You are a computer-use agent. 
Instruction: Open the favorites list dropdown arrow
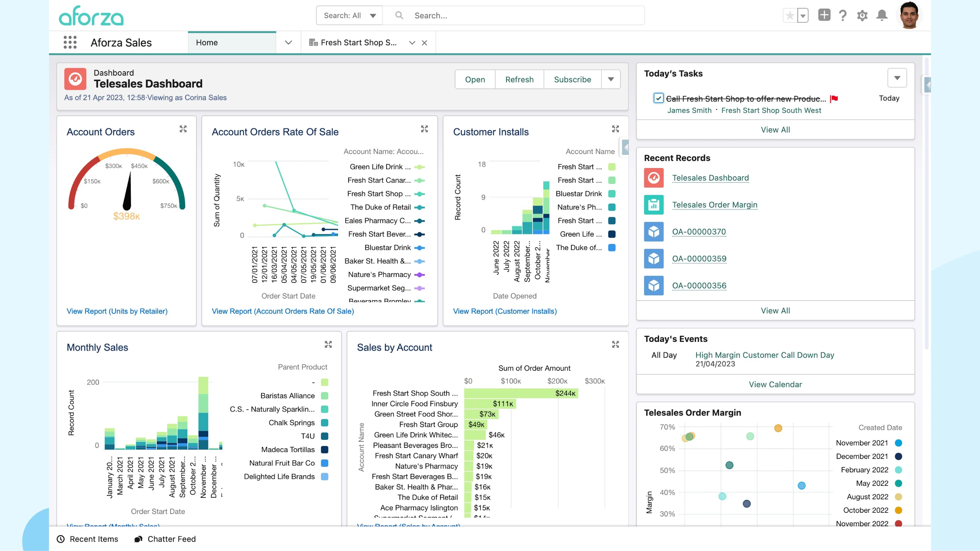pyautogui.click(x=803, y=16)
